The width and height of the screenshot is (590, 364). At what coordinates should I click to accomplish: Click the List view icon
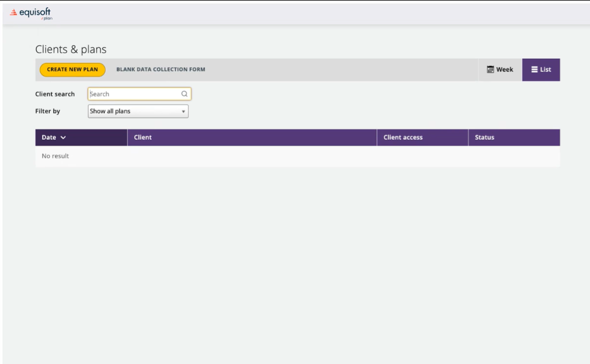(533, 69)
